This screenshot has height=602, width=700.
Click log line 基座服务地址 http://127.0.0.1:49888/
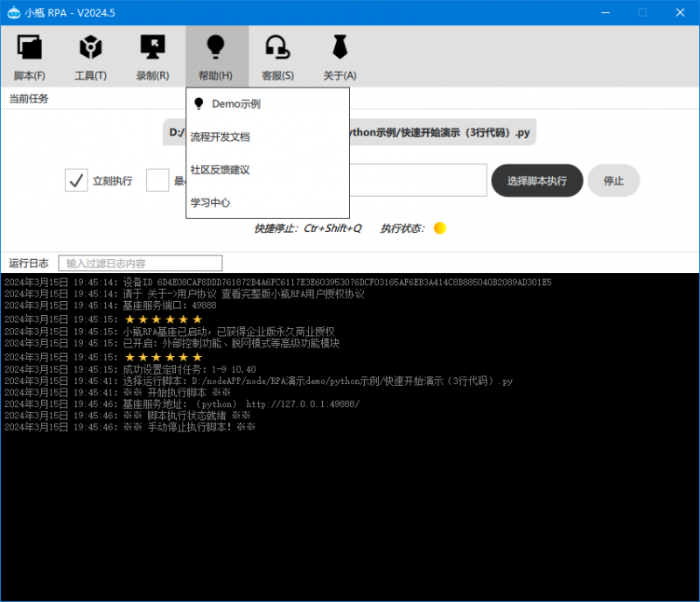[182, 404]
